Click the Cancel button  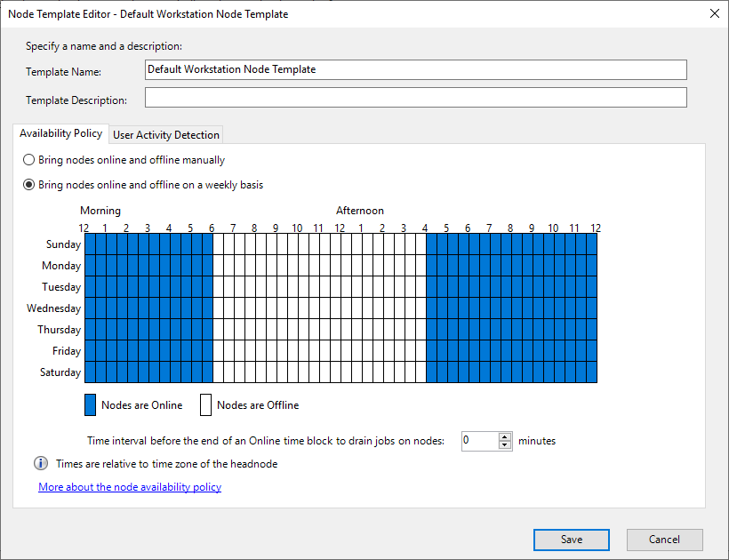click(x=664, y=540)
